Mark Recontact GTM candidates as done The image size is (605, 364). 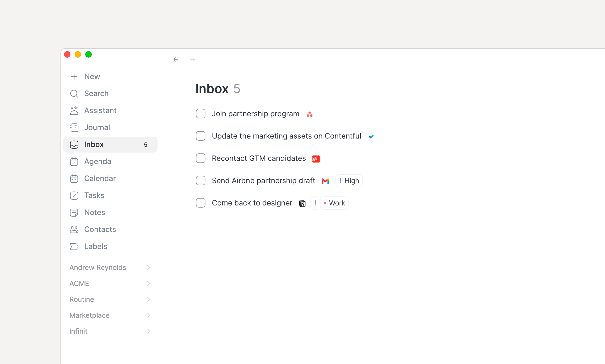[201, 158]
